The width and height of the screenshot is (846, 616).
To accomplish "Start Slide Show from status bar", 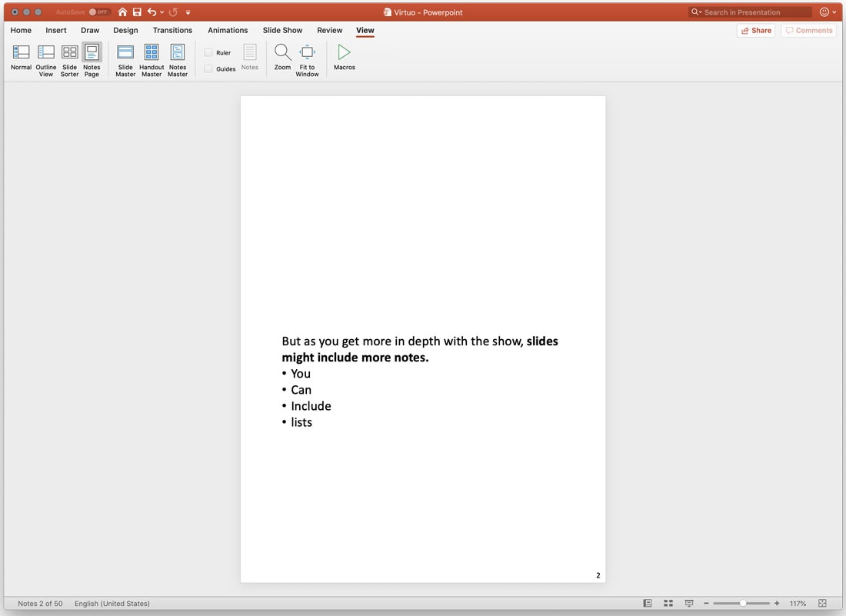I will click(688, 603).
